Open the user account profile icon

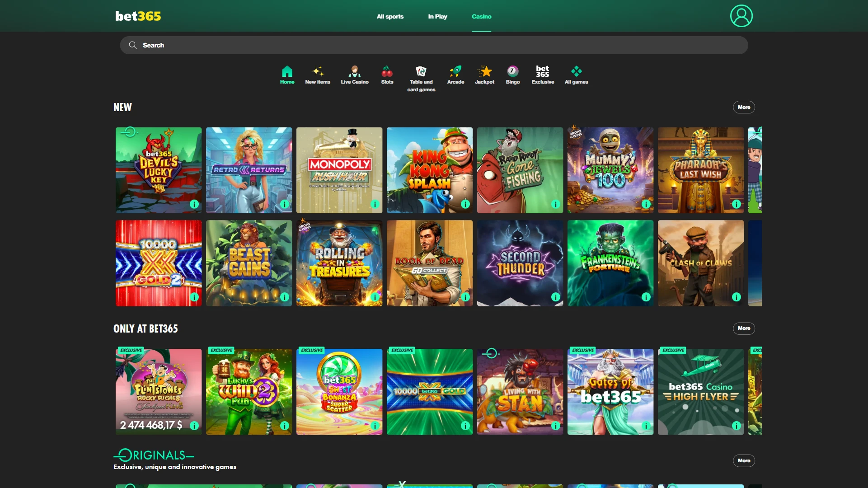click(741, 16)
